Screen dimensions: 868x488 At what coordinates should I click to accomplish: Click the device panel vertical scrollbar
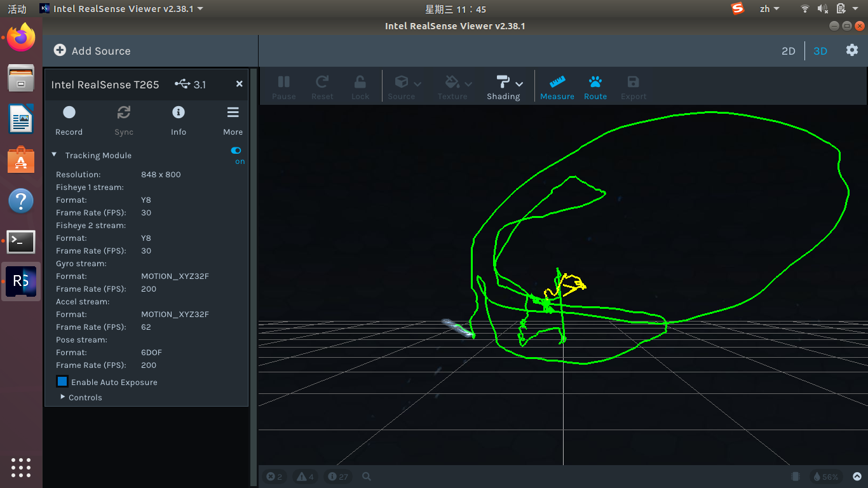click(x=254, y=276)
